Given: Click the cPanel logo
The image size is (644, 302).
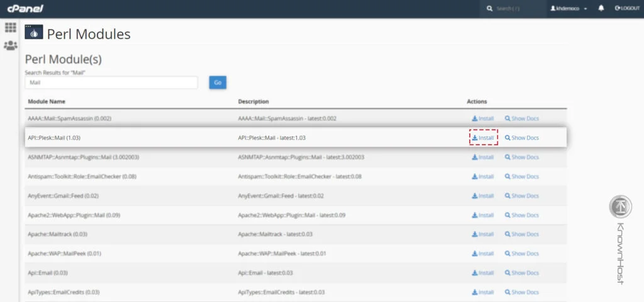Looking at the screenshot, I should click(25, 9).
